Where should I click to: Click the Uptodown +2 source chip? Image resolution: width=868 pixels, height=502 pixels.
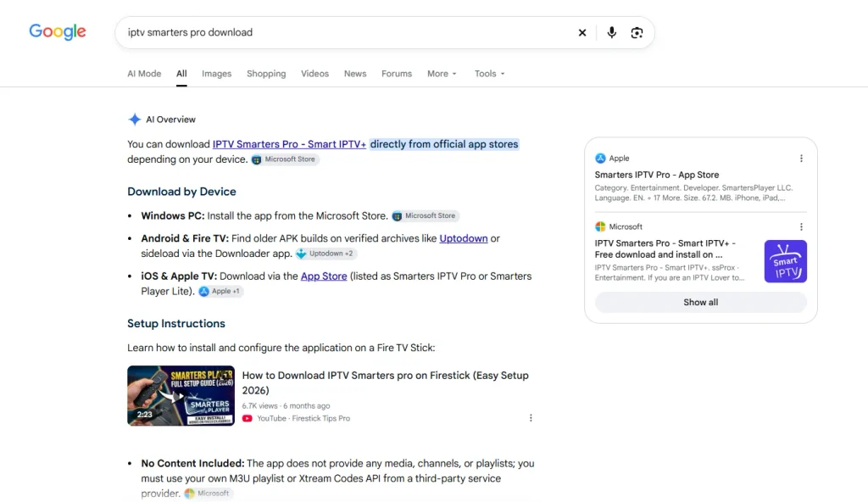click(325, 254)
